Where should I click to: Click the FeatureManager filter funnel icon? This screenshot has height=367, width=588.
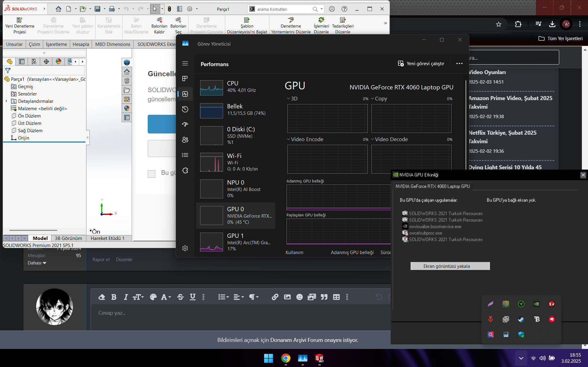tap(8, 70)
